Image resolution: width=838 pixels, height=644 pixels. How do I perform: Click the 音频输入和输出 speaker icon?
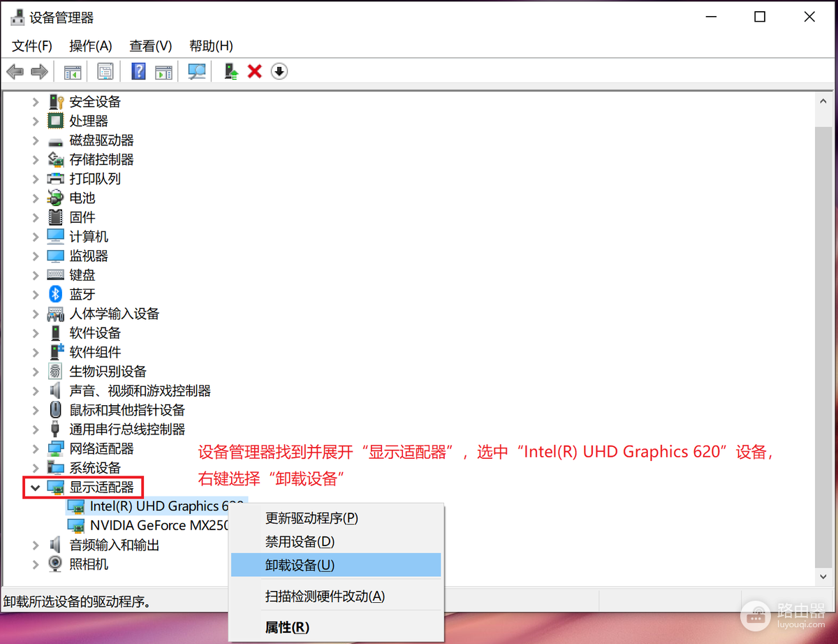(56, 545)
